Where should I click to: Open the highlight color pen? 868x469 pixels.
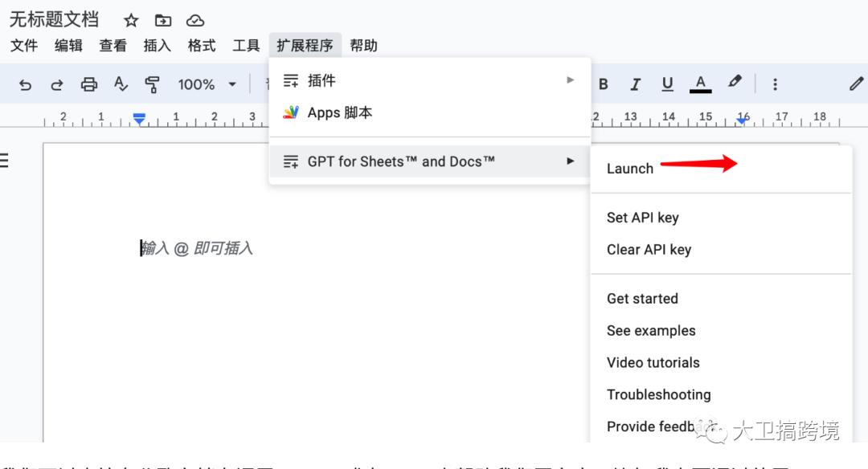734,82
